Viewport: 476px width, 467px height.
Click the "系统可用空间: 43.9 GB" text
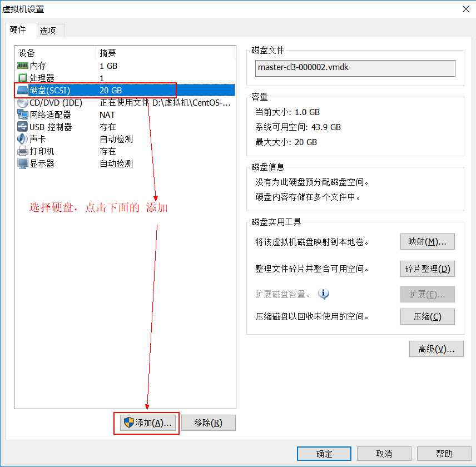[x=298, y=127]
